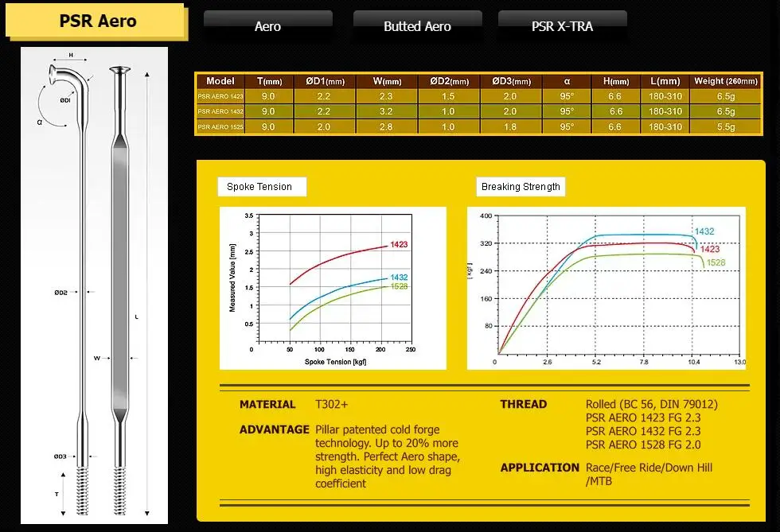The height and width of the screenshot is (532, 780).
Task: Click ØD2 value '1.5' in table
Action: click(448, 96)
